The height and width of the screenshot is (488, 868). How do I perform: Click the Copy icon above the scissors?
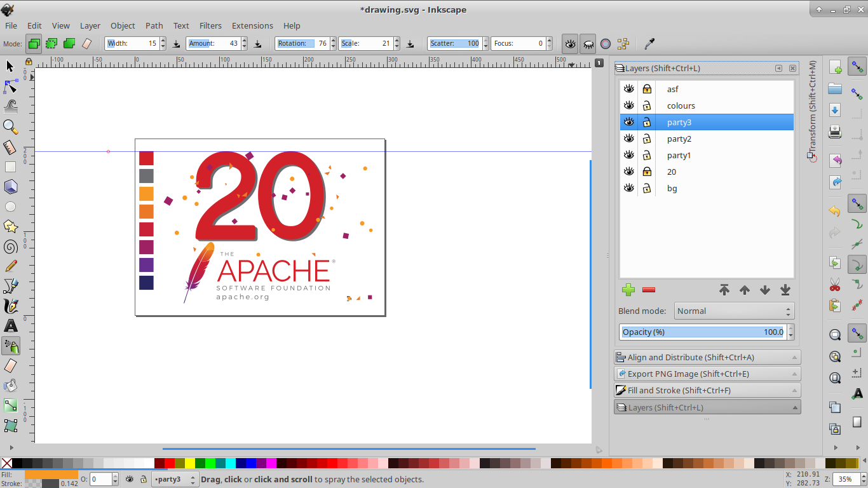pyautogui.click(x=835, y=262)
